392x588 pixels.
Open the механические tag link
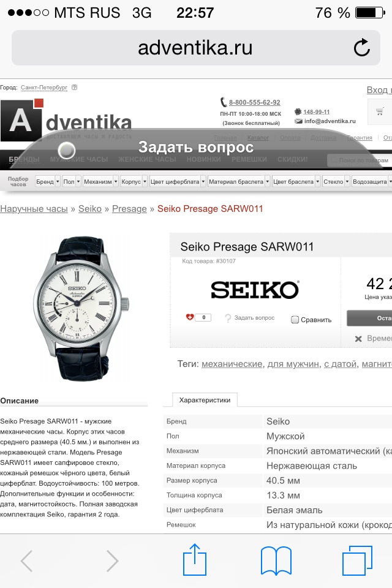[232, 364]
